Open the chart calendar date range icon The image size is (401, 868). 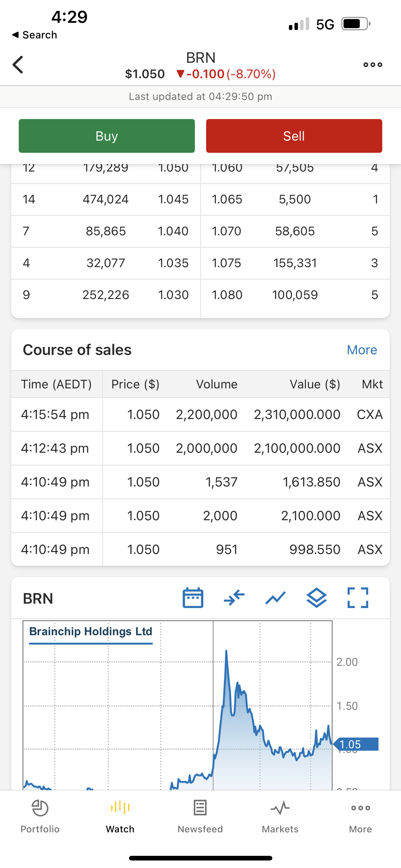(x=193, y=598)
